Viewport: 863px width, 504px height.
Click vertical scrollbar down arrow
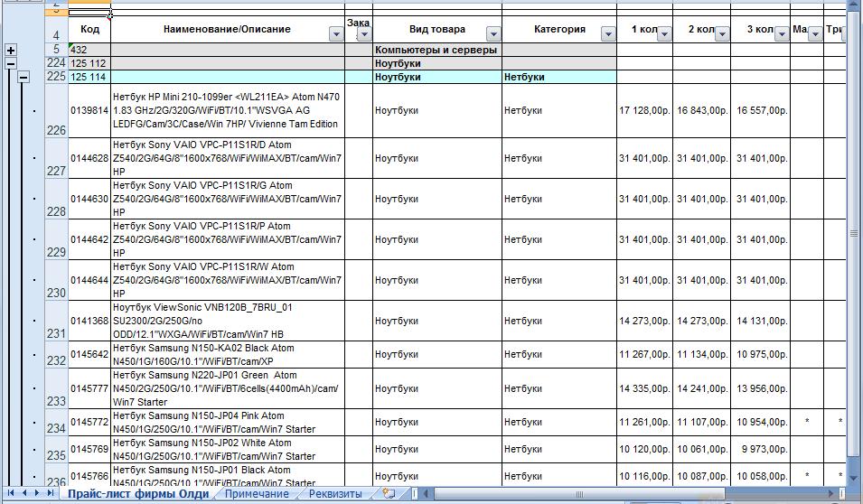pos(854,478)
